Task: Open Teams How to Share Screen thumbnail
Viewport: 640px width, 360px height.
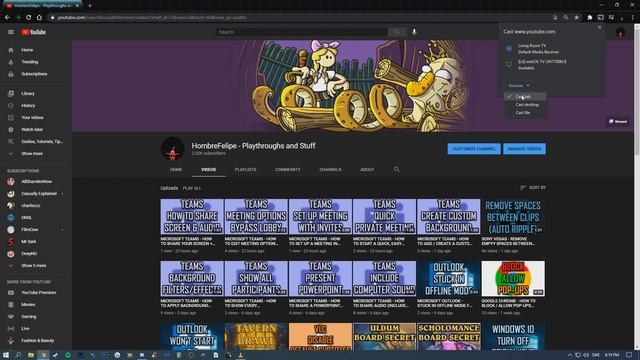Action: [x=192, y=216]
